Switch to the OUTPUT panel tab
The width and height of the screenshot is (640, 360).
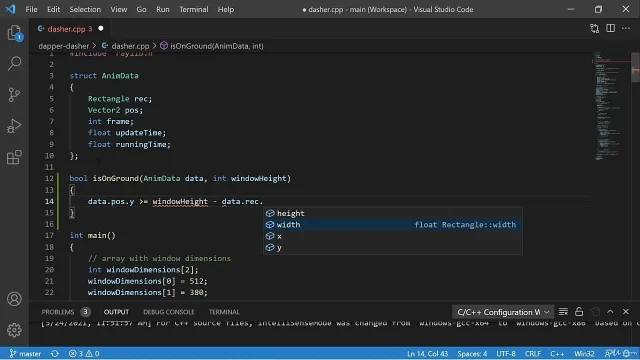(116, 312)
